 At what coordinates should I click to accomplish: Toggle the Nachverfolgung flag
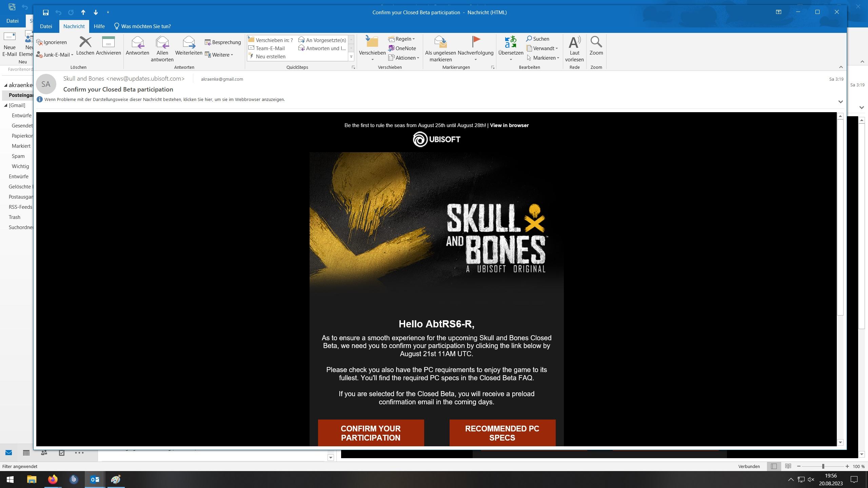475,42
